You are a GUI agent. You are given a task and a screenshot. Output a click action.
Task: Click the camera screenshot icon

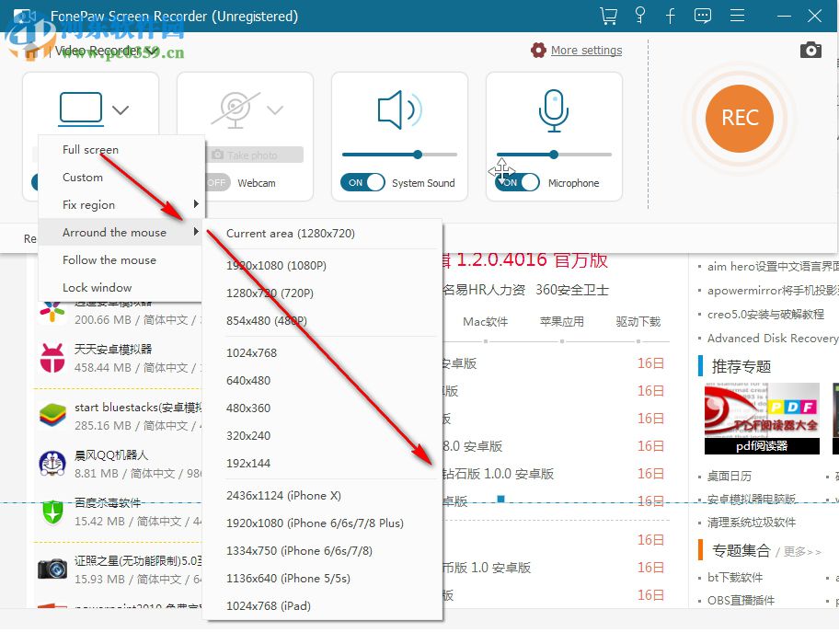(x=810, y=50)
